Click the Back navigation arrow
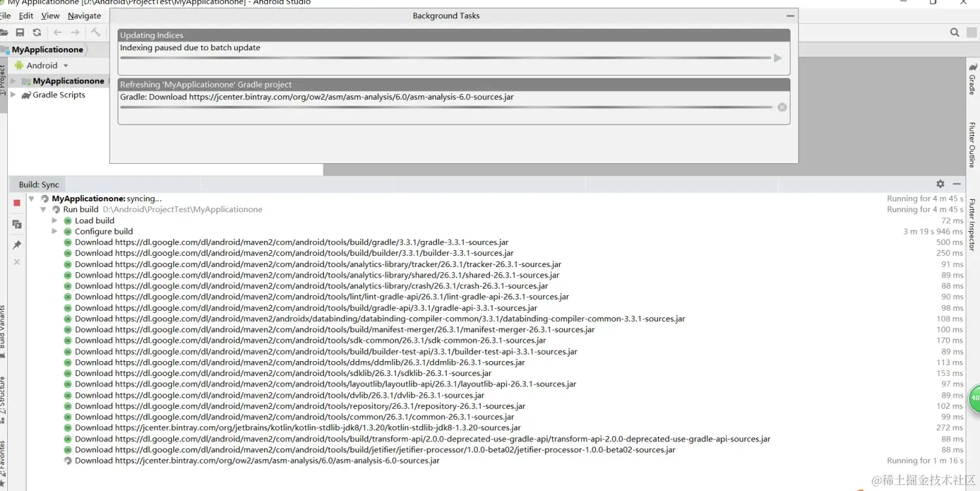 pyautogui.click(x=57, y=32)
